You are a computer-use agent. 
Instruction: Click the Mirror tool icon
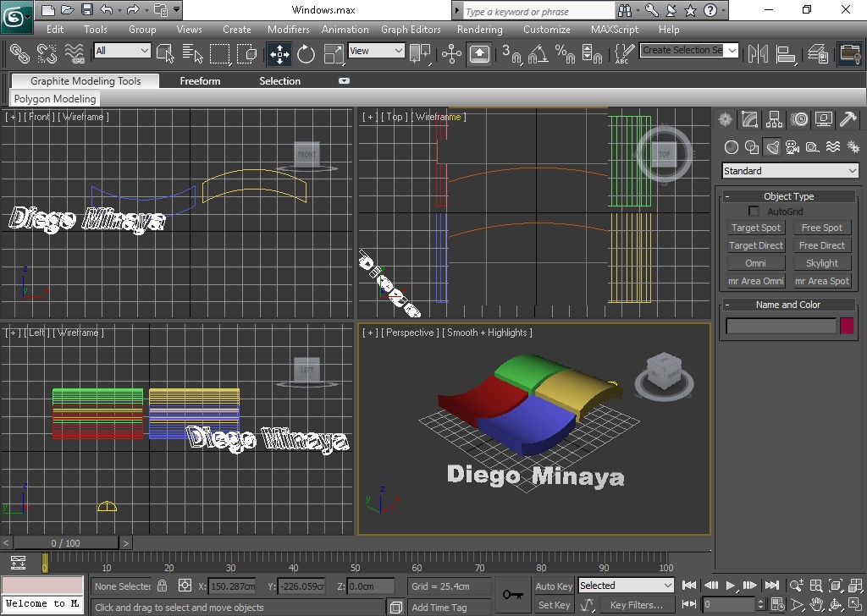(x=758, y=53)
